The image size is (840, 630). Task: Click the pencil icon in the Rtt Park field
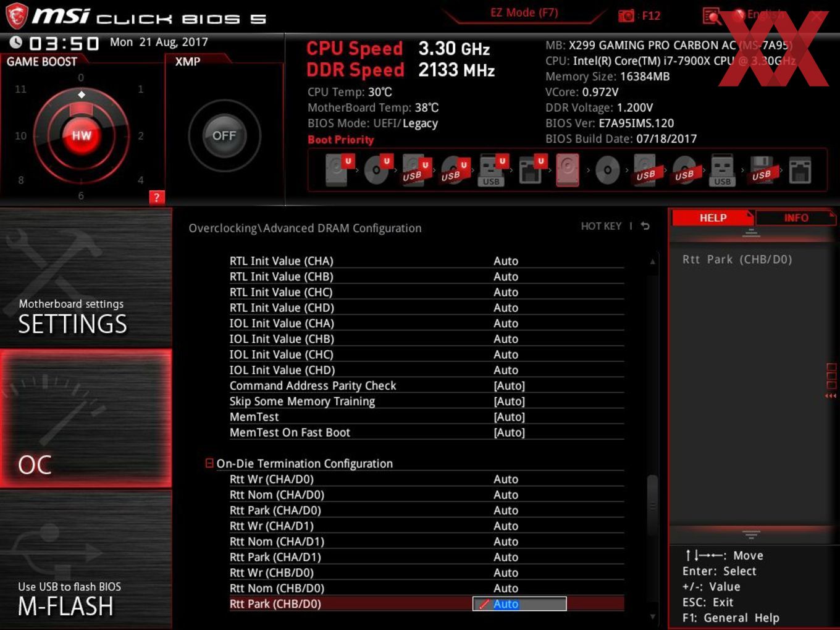tap(484, 604)
